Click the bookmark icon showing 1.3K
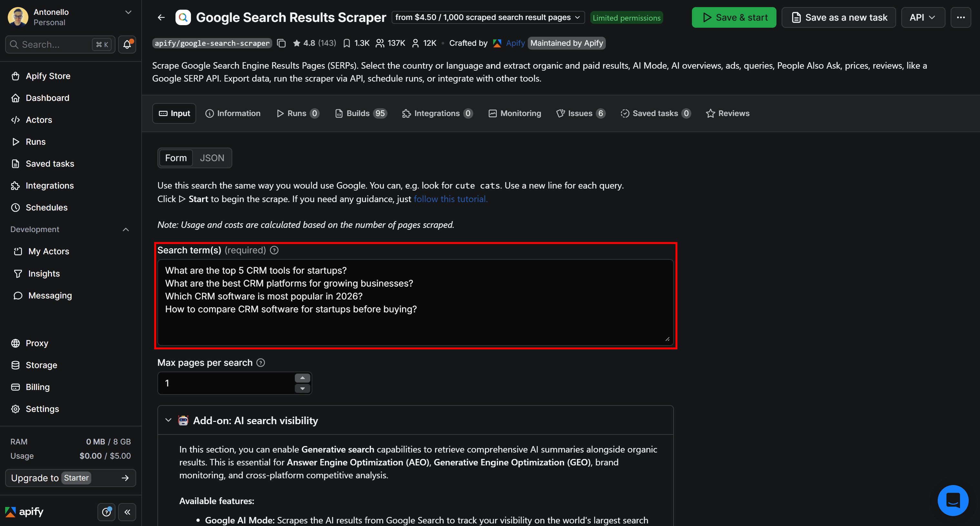The image size is (980, 526). coord(346,43)
